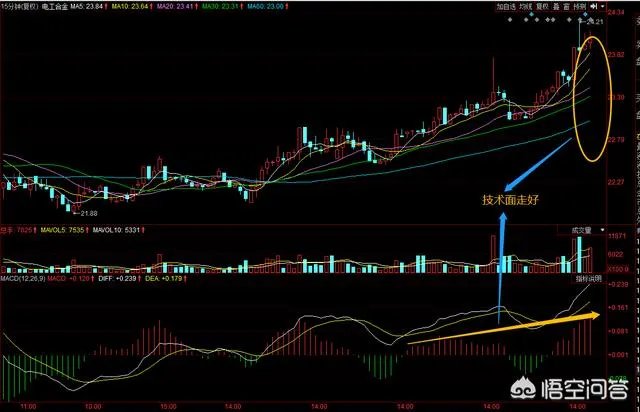Screen dimensions: 640x412
Task: Click the first cyan diamond event marker
Action: pos(531,14)
